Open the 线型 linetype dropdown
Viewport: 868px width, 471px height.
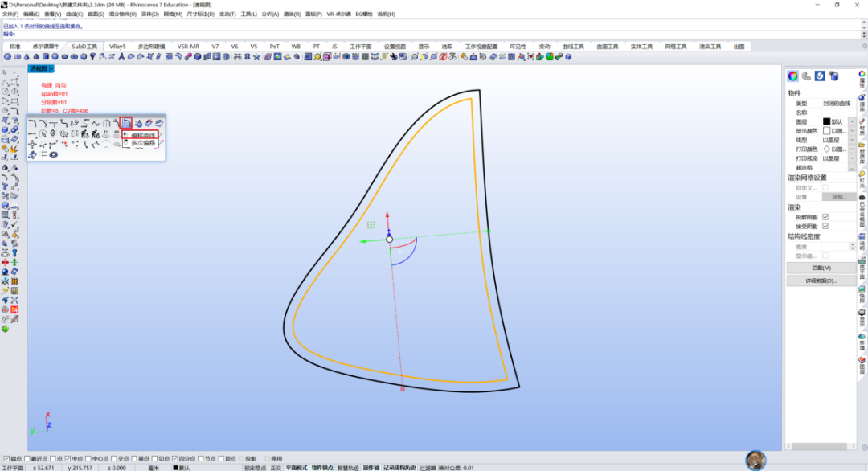coord(852,140)
